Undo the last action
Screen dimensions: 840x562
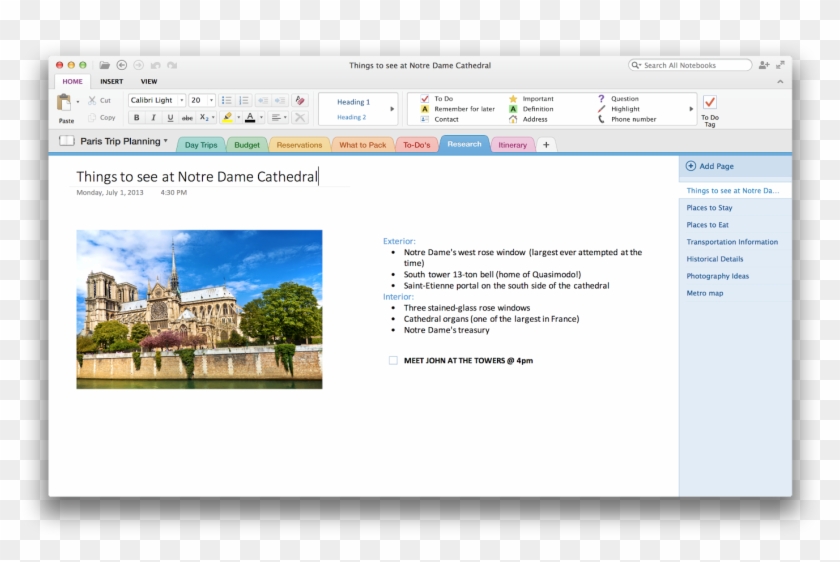pyautogui.click(x=155, y=65)
